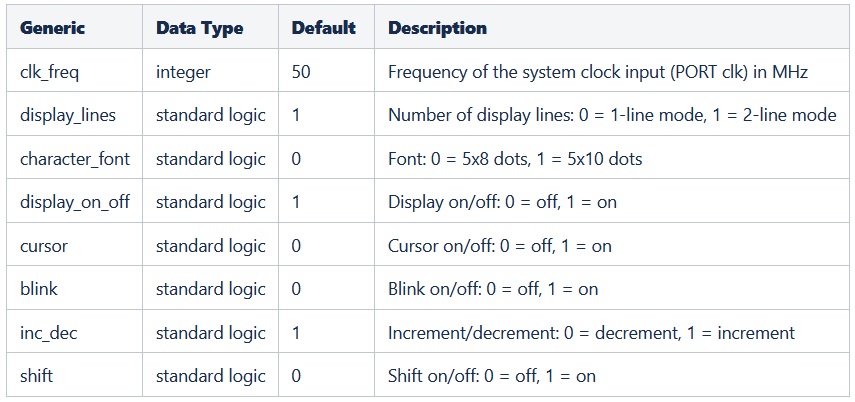Viewport: 855px width, 402px height.
Task: Click the default value 50
Action: click(301, 72)
